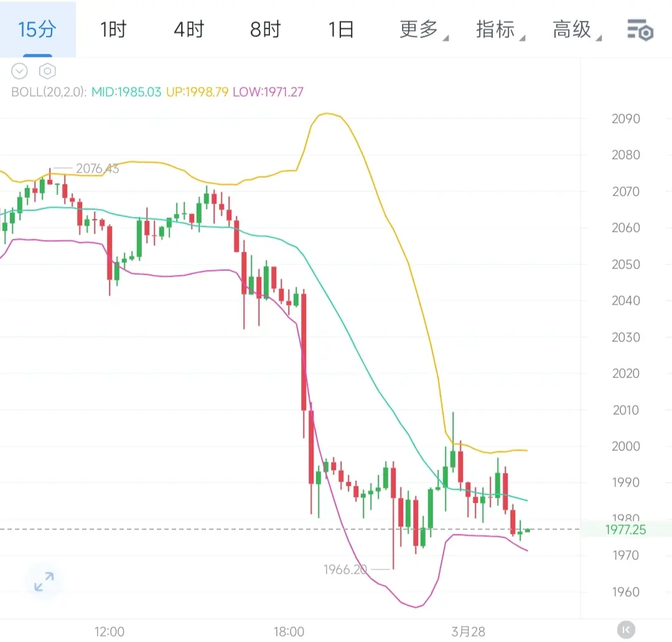672x642 pixels.
Task: Select the 15分 timeframe tab
Action: click(37, 29)
